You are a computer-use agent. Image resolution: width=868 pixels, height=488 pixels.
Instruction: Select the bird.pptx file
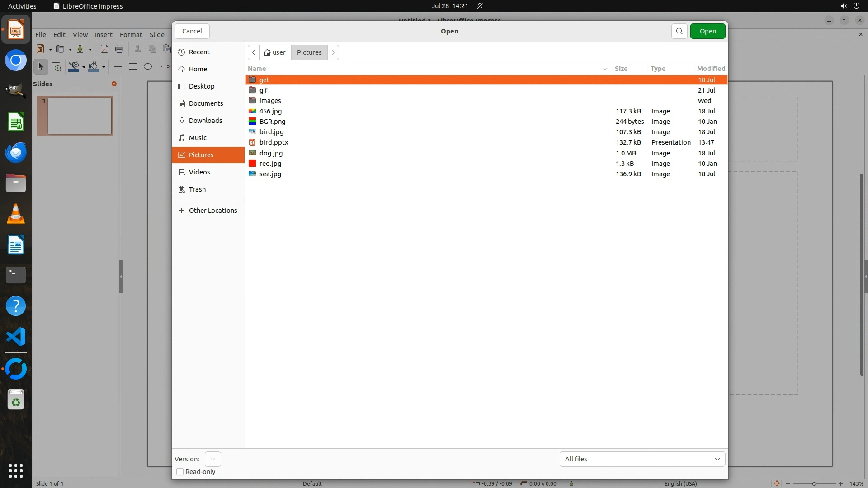click(274, 142)
